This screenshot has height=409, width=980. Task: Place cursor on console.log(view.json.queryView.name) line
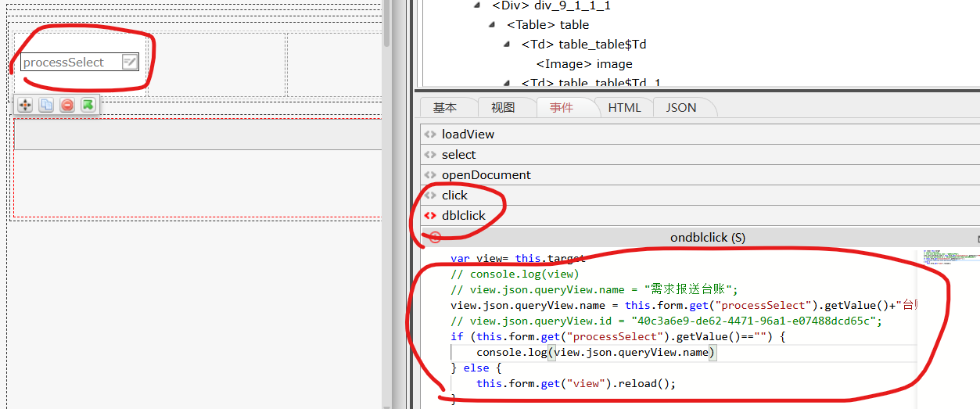point(596,352)
